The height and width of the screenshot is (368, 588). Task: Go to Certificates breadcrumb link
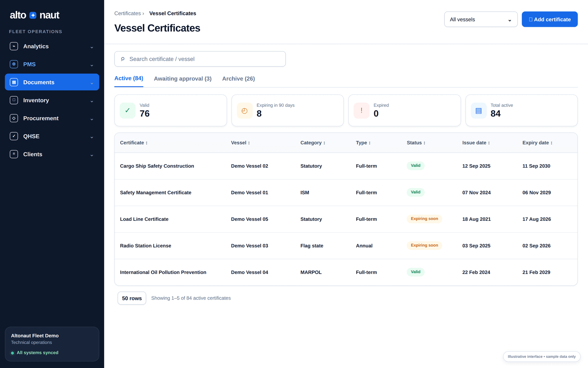click(x=127, y=13)
